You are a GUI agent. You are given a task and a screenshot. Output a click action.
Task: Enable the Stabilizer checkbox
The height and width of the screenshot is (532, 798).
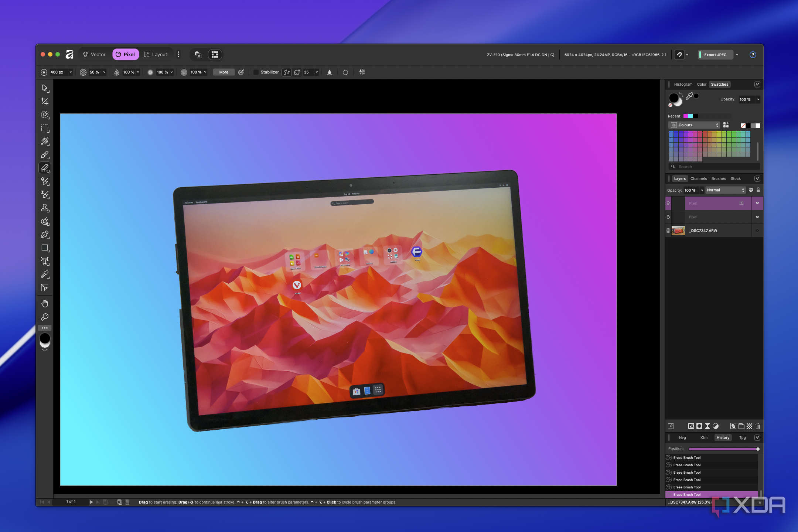(256, 72)
